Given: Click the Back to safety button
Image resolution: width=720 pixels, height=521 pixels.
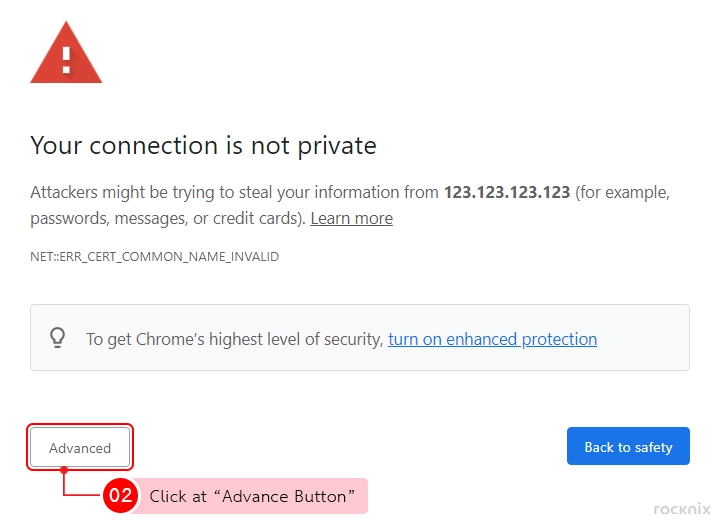Looking at the screenshot, I should (x=628, y=446).
